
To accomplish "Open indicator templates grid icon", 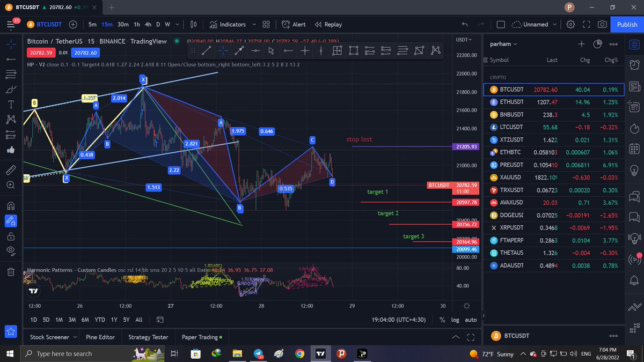I will click(266, 24).
